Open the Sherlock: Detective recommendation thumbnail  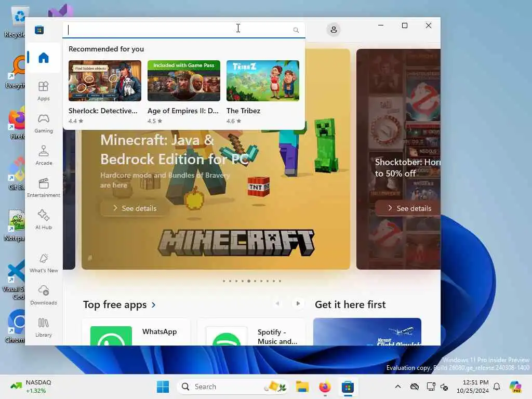pyautogui.click(x=105, y=81)
